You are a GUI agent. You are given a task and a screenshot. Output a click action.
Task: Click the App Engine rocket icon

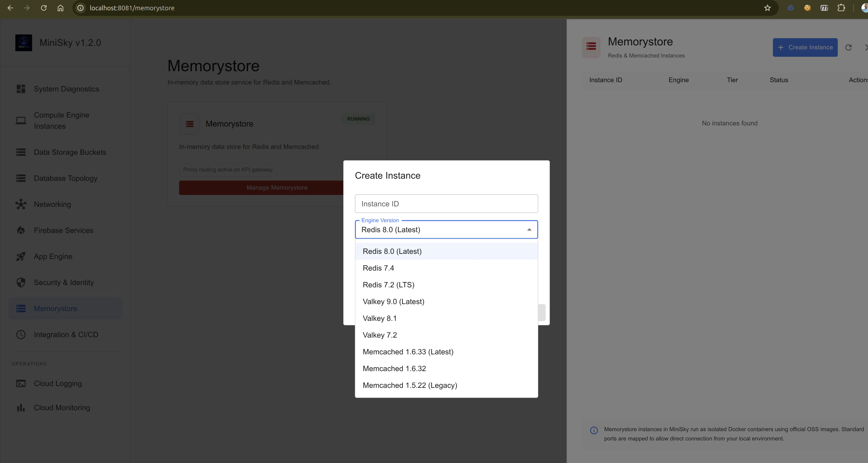pos(21,256)
